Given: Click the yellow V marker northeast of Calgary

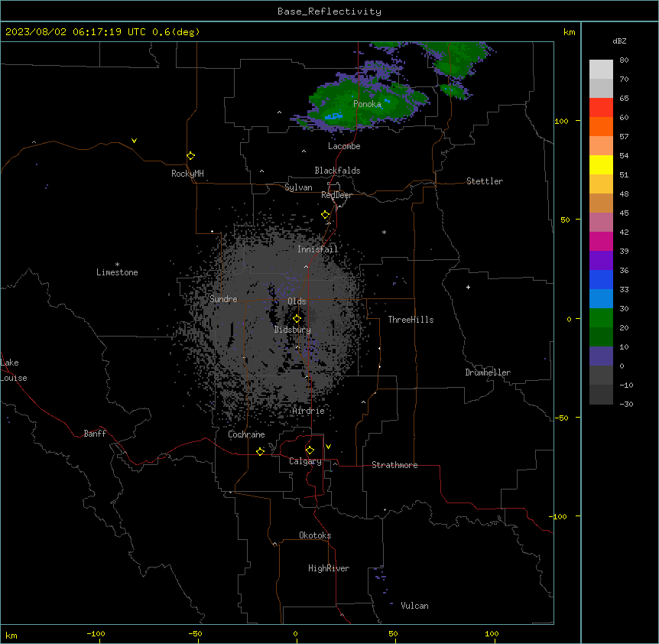Looking at the screenshot, I should click(x=328, y=447).
